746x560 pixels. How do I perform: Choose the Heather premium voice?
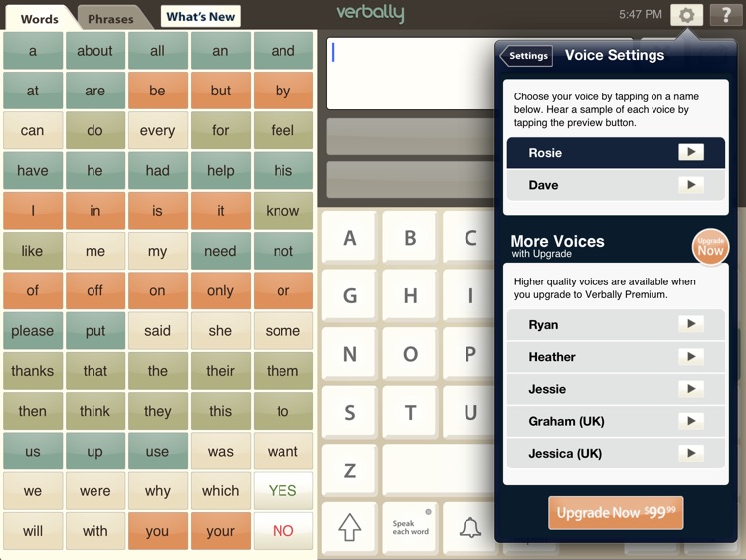[x=616, y=357]
